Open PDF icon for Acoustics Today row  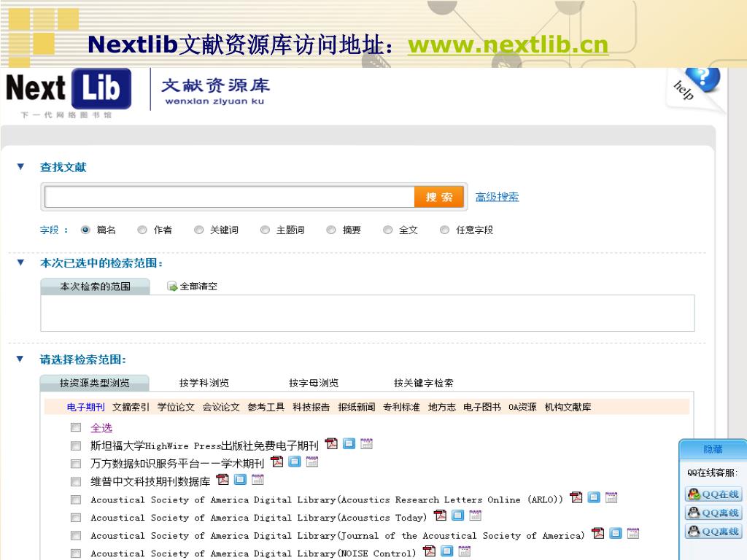(440, 516)
